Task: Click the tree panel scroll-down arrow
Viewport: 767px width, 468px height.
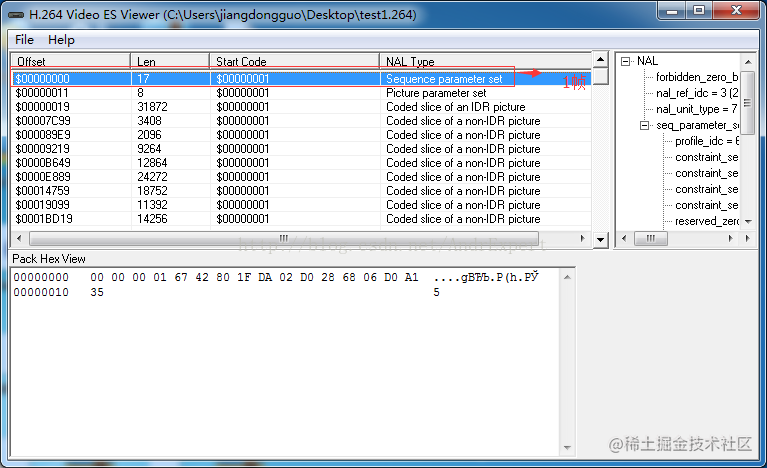Action: (x=747, y=222)
